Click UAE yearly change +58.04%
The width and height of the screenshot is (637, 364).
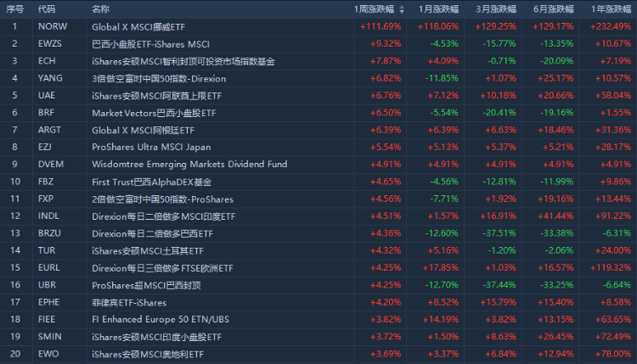pos(613,96)
